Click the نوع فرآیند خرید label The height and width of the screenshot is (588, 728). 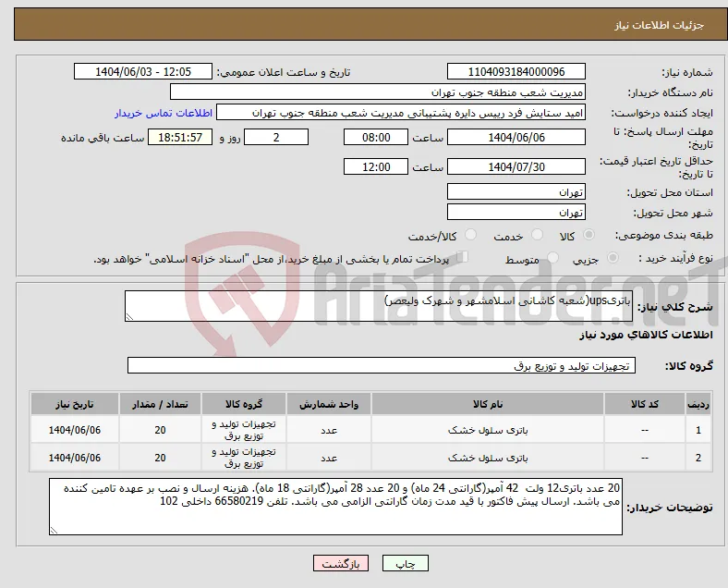click(x=675, y=258)
